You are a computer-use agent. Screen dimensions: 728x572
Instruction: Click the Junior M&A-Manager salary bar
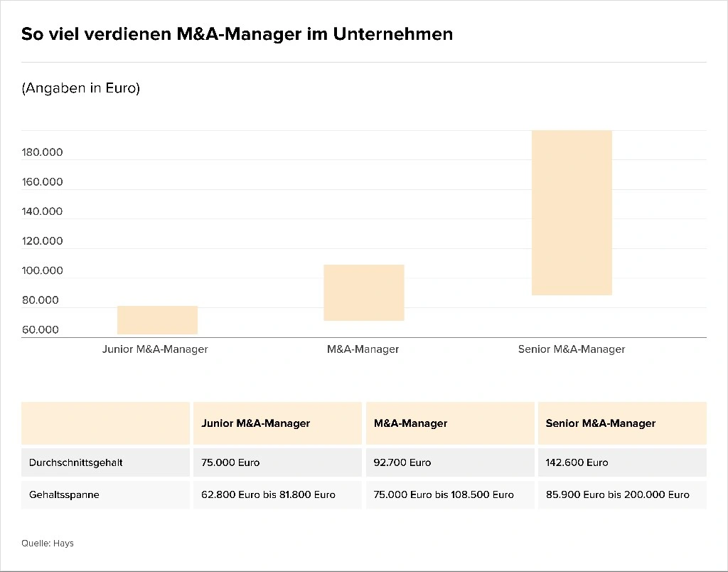click(157, 320)
